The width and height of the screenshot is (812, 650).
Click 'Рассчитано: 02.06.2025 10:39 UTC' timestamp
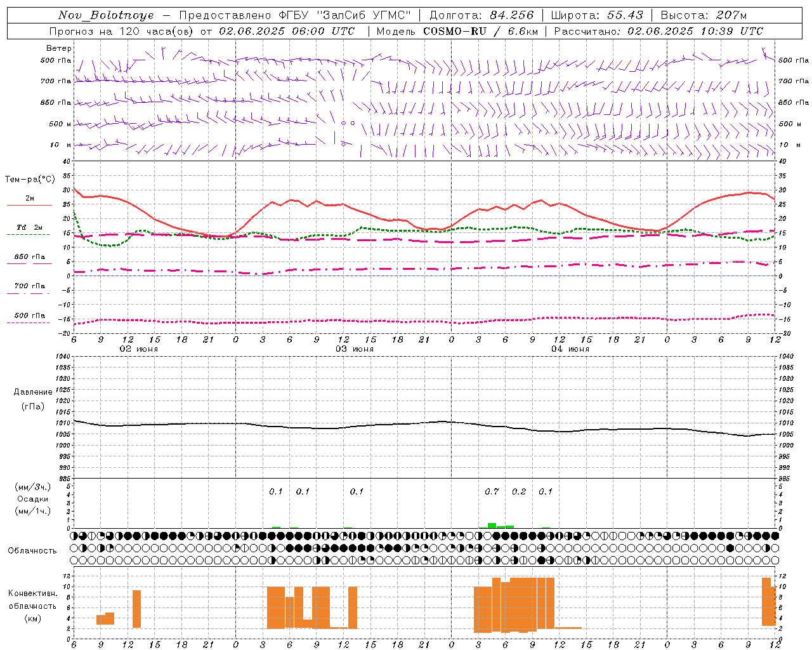tap(658, 31)
